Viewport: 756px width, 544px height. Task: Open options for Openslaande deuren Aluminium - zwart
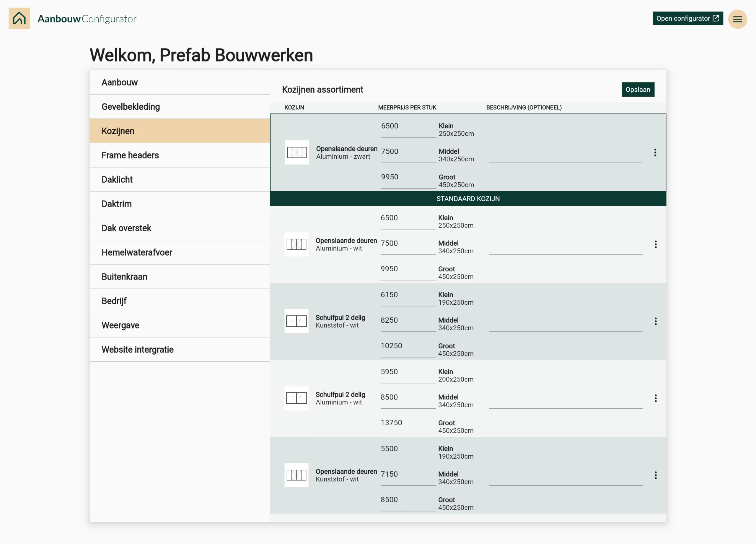(655, 152)
